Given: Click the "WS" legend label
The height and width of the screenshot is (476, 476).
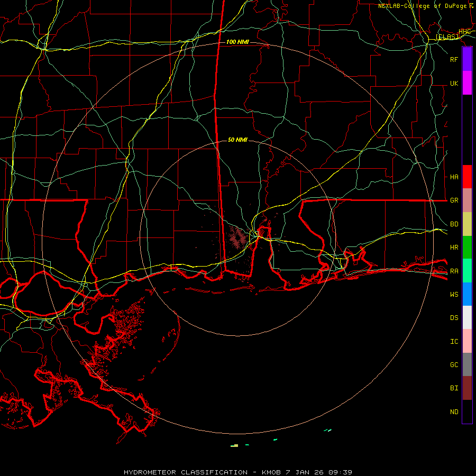Looking at the screenshot, I should tap(454, 295).
